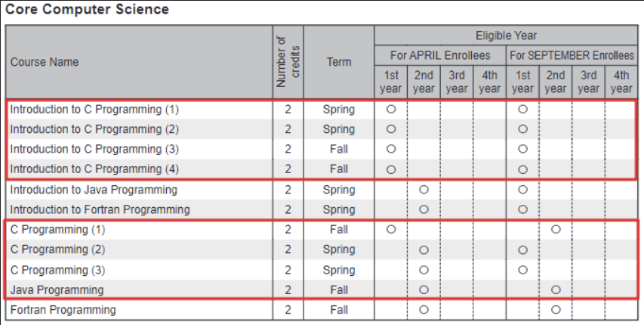Select the Spring term cell for Introduction to Fortran Programming
This screenshot has height=325, width=644.
pyautogui.click(x=338, y=209)
